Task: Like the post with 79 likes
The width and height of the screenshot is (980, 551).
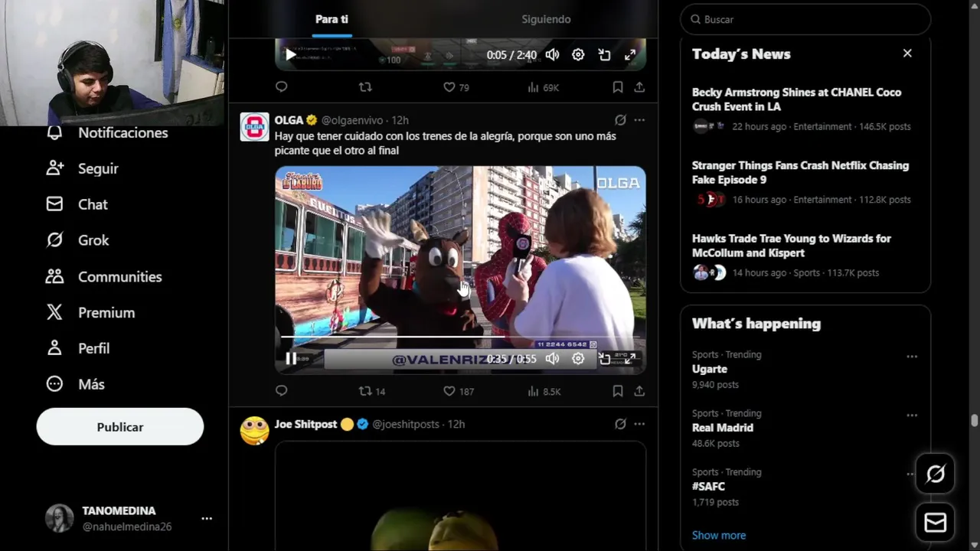Action: point(456,87)
